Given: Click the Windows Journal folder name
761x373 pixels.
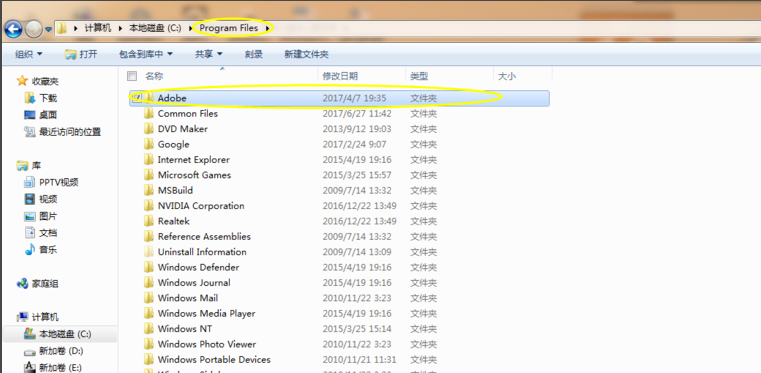Looking at the screenshot, I should click(x=194, y=282).
